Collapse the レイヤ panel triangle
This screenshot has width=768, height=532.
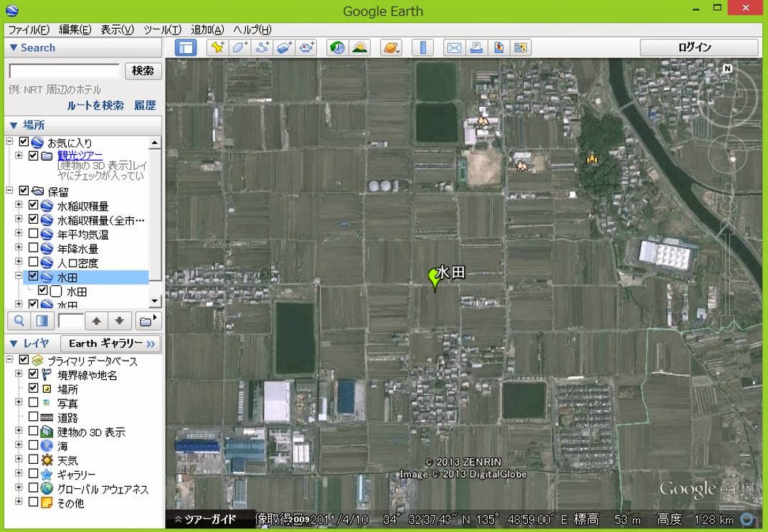[x=14, y=343]
